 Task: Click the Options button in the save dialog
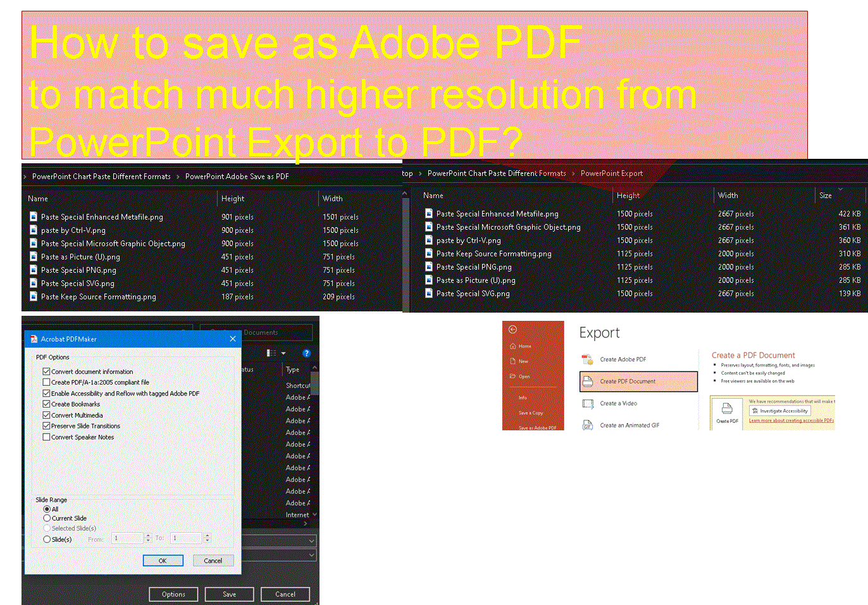click(173, 594)
